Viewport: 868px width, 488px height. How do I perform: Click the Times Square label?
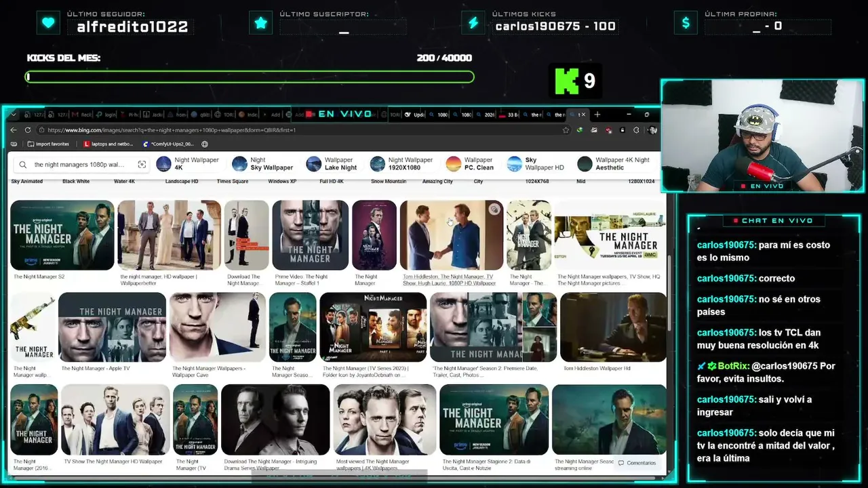[x=233, y=182]
